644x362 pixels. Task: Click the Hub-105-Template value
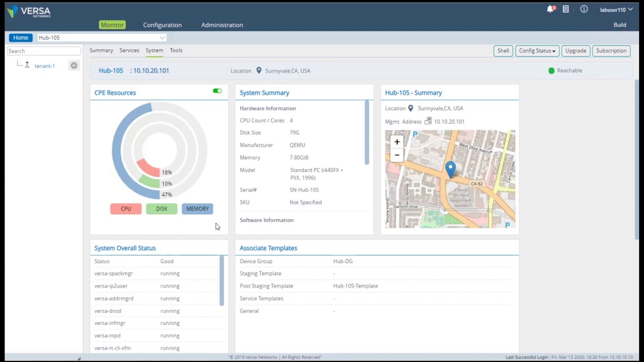(x=355, y=286)
